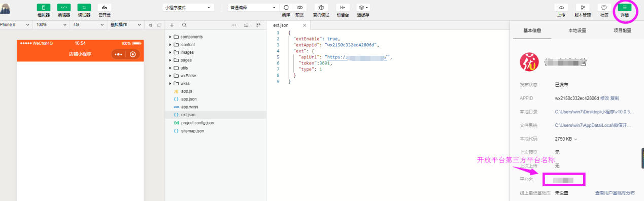Open the 本地目录 local directory path link
Image resolution: width=644 pixels, height=201 pixels.
pos(594,112)
